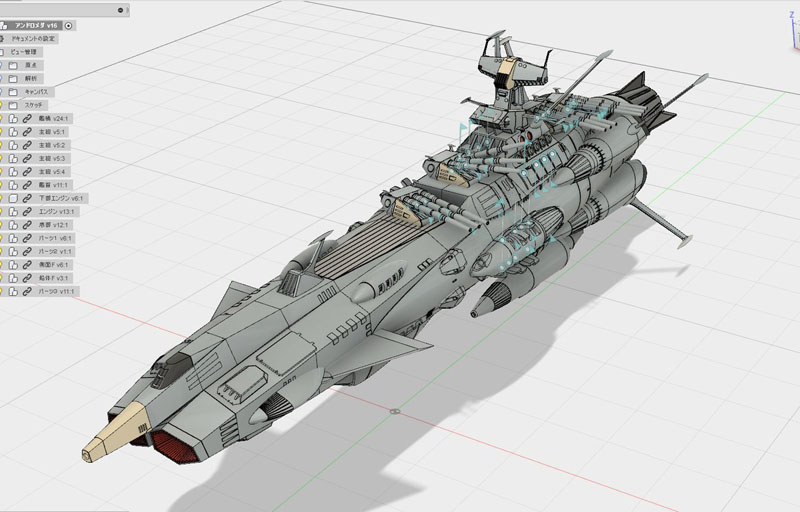The width and height of the screenshot is (800, 512).
Task: Click the empty component icon of 下部エンジン v6:1
Action: pyautogui.click(x=14, y=198)
